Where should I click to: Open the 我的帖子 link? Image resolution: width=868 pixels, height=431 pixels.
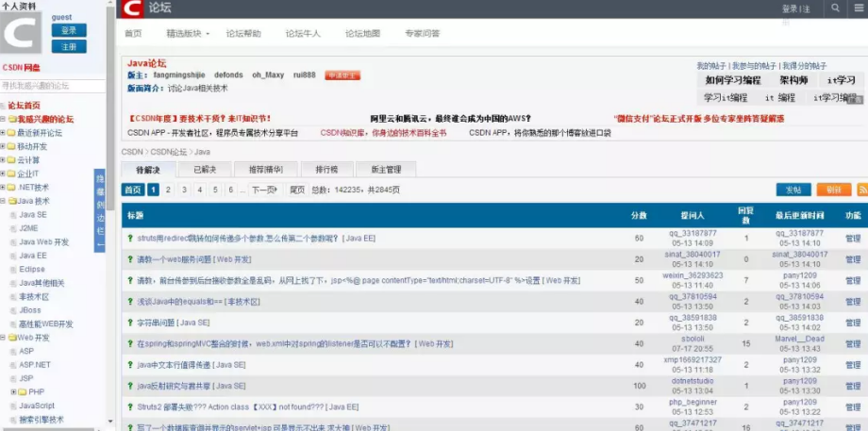711,66
